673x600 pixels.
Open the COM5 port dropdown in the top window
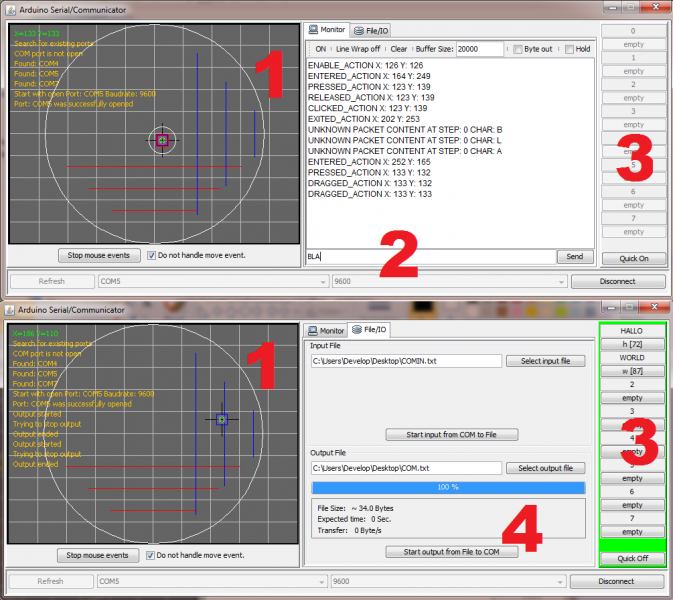coord(213,281)
